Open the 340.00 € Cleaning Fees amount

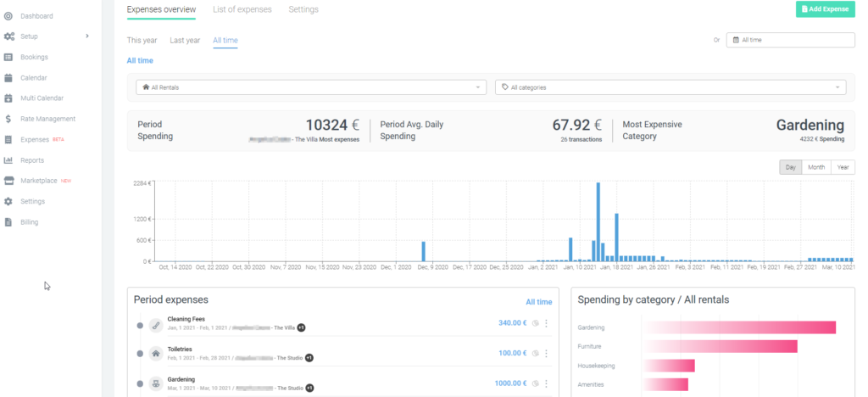(x=513, y=323)
